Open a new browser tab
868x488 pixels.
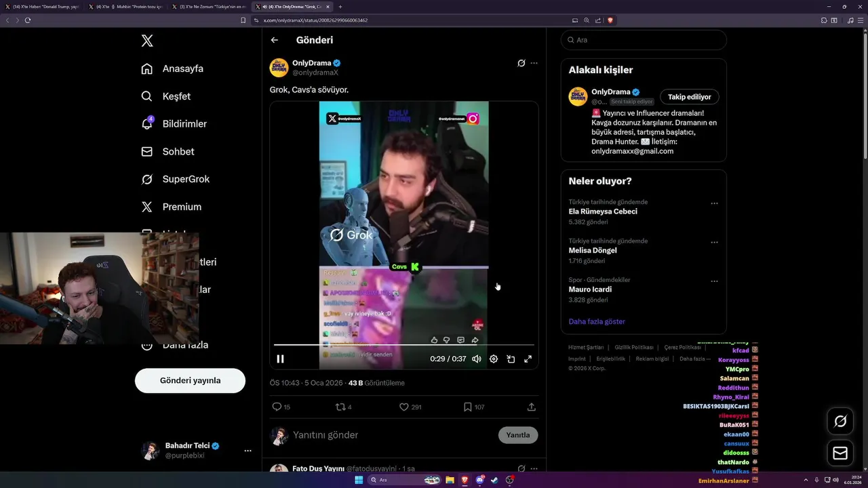340,6
